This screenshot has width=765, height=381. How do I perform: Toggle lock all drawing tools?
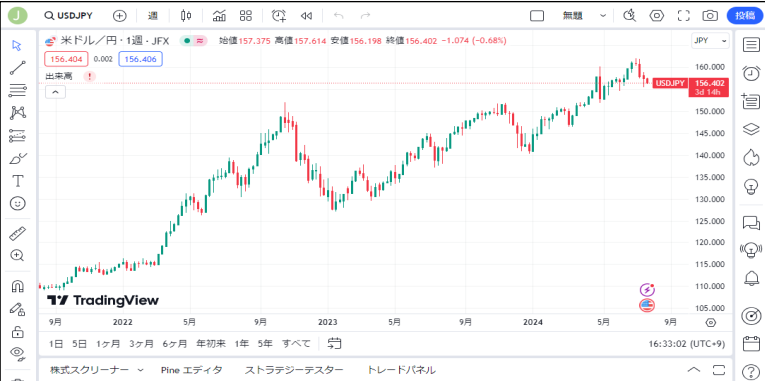point(18,332)
